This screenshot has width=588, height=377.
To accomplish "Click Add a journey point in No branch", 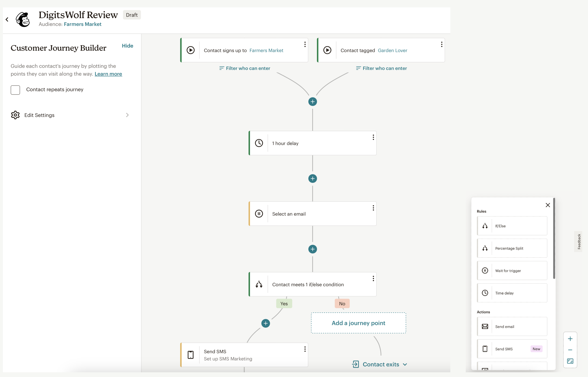I will 358,323.
